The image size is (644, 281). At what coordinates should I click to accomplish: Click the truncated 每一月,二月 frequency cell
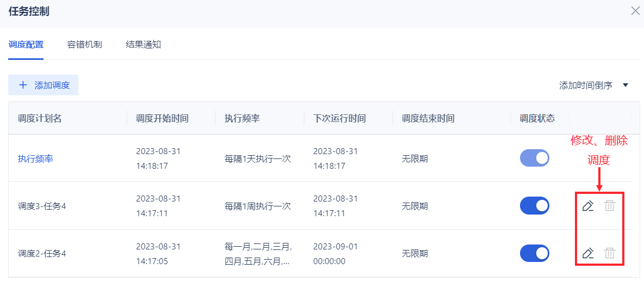tap(258, 253)
